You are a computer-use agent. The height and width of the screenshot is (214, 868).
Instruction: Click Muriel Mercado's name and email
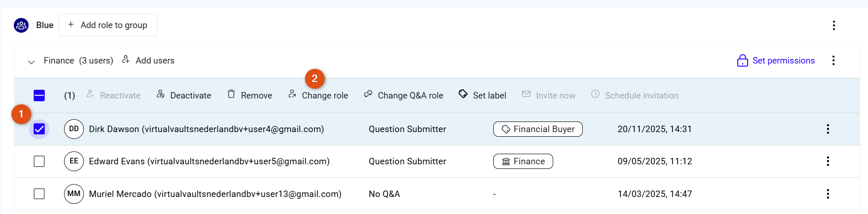pos(215,194)
